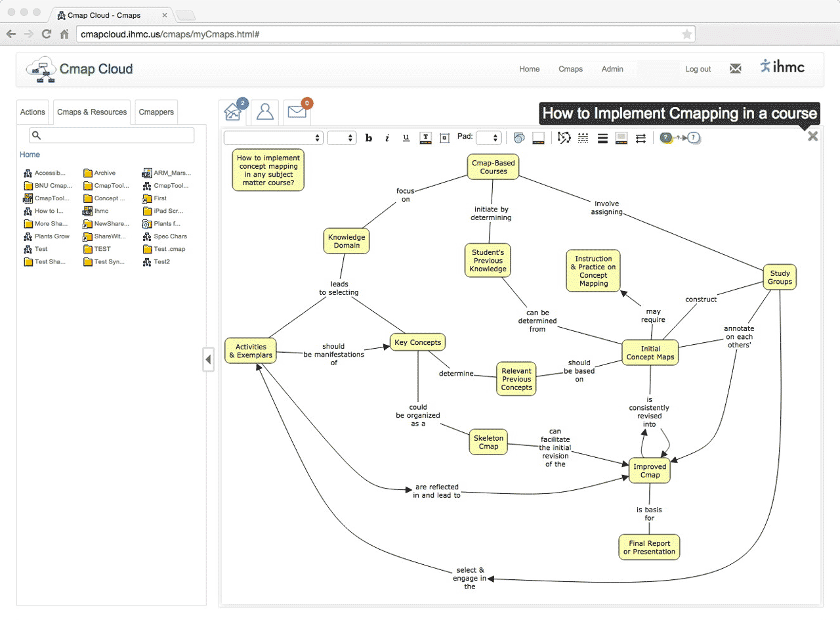Open the Cmap Cloud help icon
The image size is (840, 620).
pyautogui.click(x=667, y=138)
